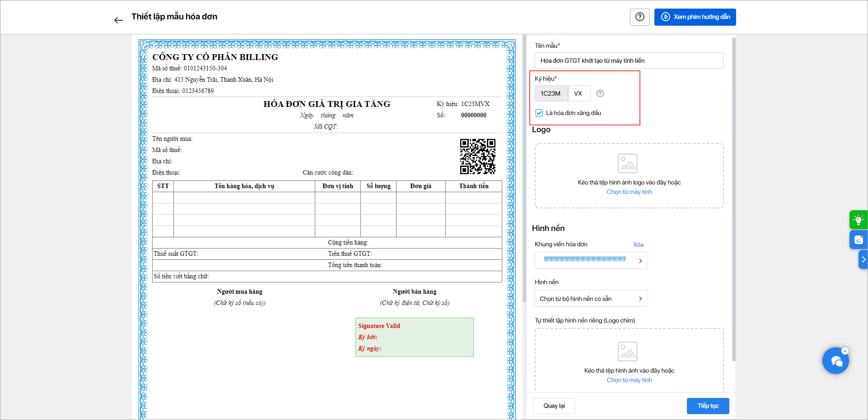
Task: Click the VX ký hiệu suffix field
Action: (x=579, y=93)
